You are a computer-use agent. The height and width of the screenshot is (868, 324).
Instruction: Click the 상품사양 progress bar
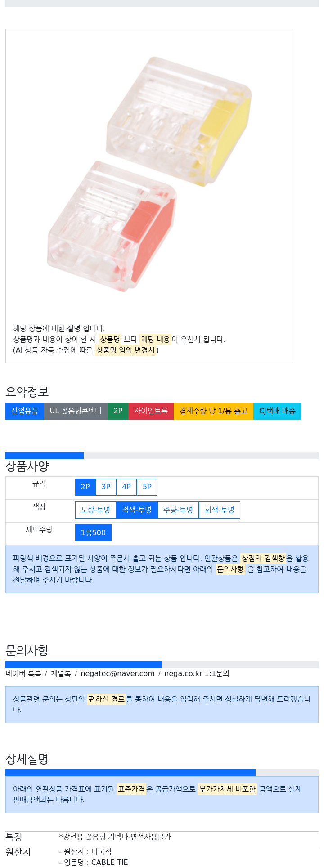coord(162,456)
